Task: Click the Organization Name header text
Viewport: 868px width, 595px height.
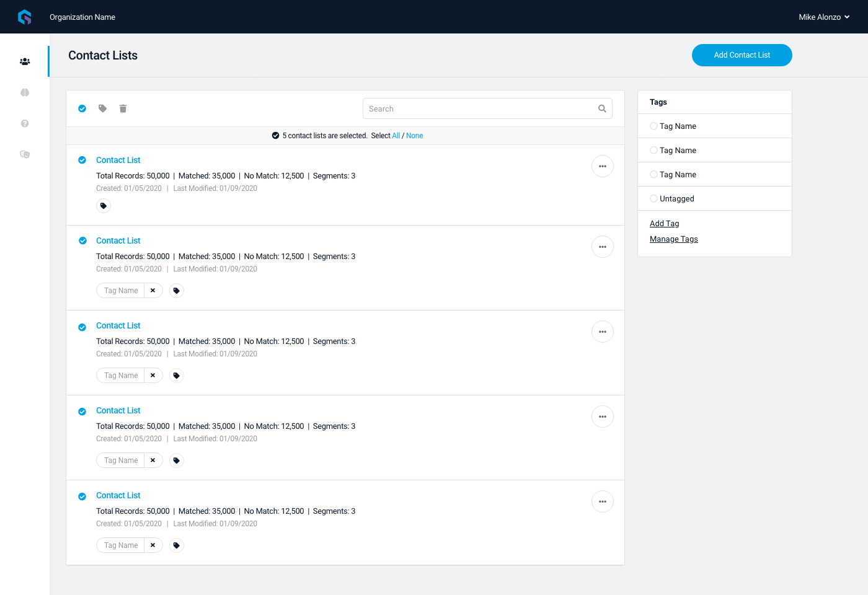Action: tap(82, 17)
